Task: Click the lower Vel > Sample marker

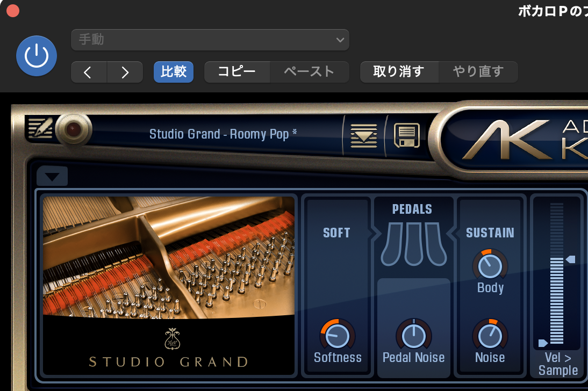Action: 543,343
